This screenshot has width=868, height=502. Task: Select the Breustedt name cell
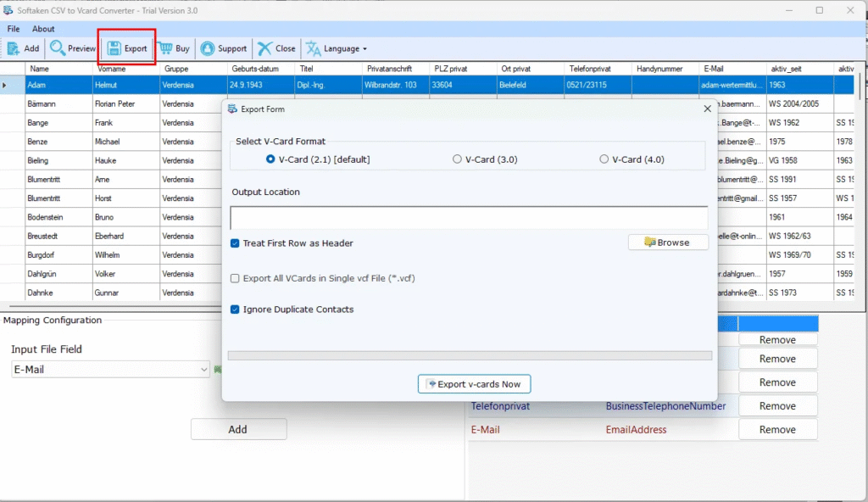pos(58,236)
